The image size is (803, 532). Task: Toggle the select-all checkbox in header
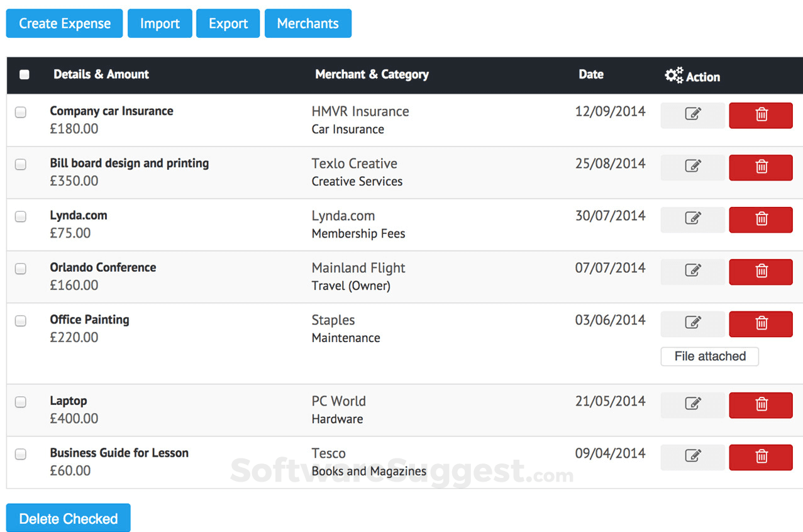click(x=25, y=75)
